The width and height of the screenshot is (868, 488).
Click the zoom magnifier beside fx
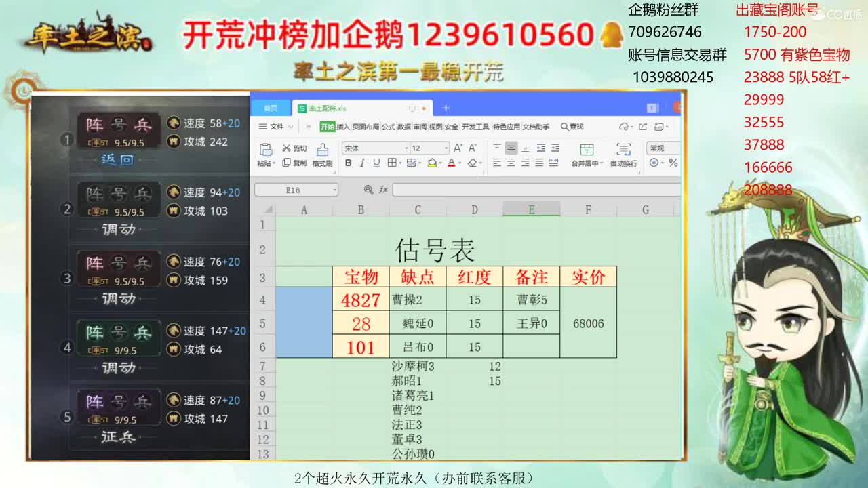pos(368,190)
